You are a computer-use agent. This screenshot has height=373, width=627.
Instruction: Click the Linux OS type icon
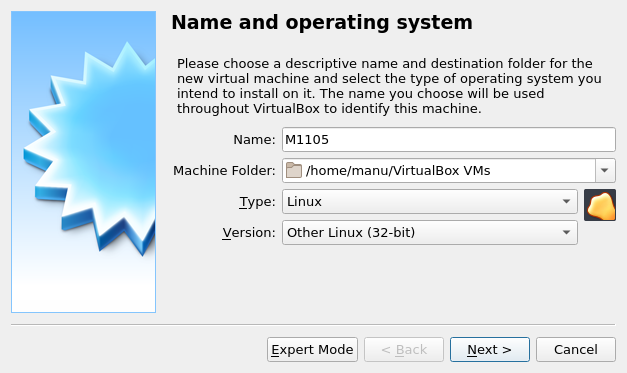(x=600, y=205)
